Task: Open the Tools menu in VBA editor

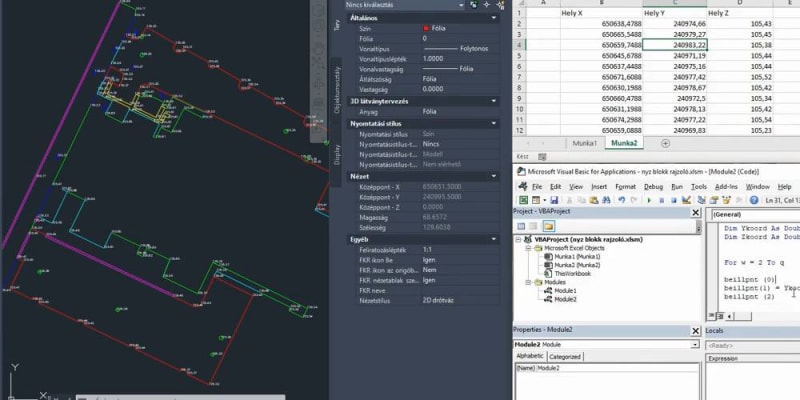Action: click(698, 187)
